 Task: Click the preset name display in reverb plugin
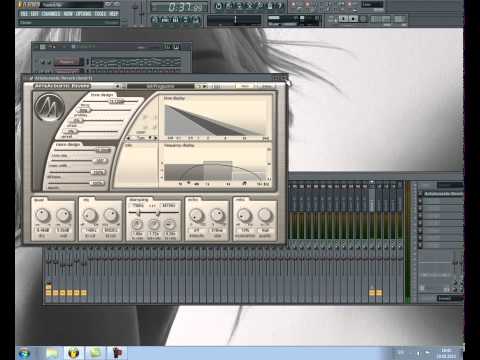point(160,86)
